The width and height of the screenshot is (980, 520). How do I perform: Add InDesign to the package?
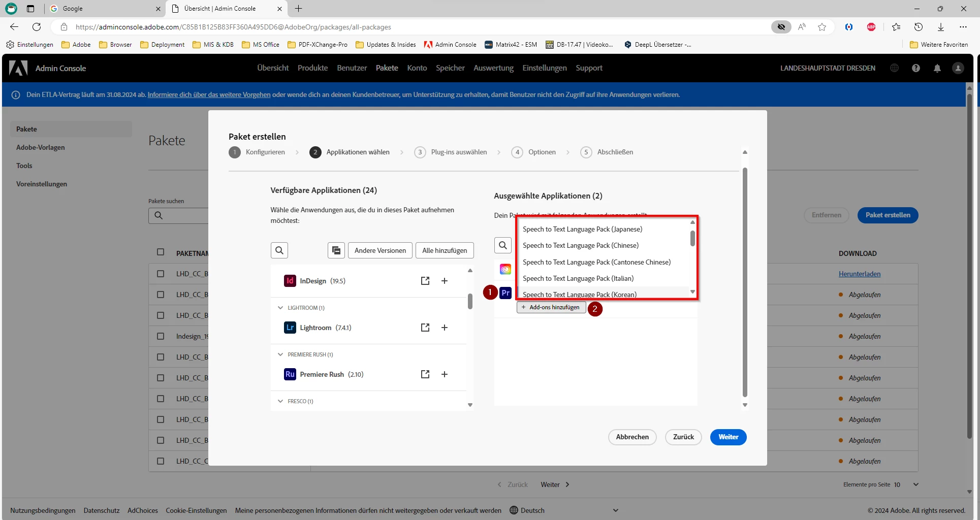point(445,281)
